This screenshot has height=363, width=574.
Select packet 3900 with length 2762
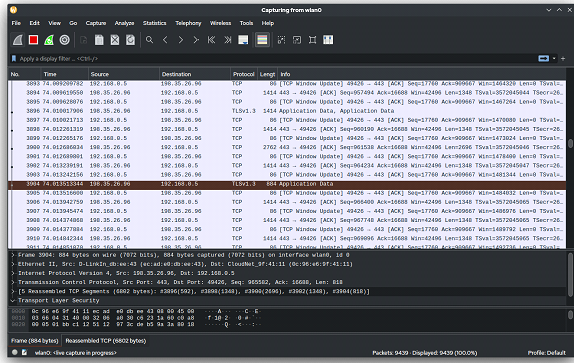click(287, 147)
